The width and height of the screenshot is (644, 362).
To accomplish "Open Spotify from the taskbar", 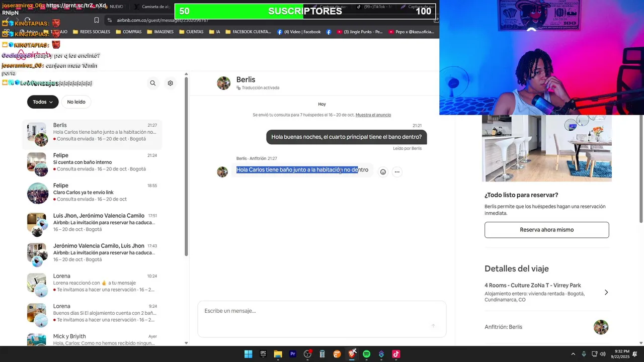I will pyautogui.click(x=367, y=354).
